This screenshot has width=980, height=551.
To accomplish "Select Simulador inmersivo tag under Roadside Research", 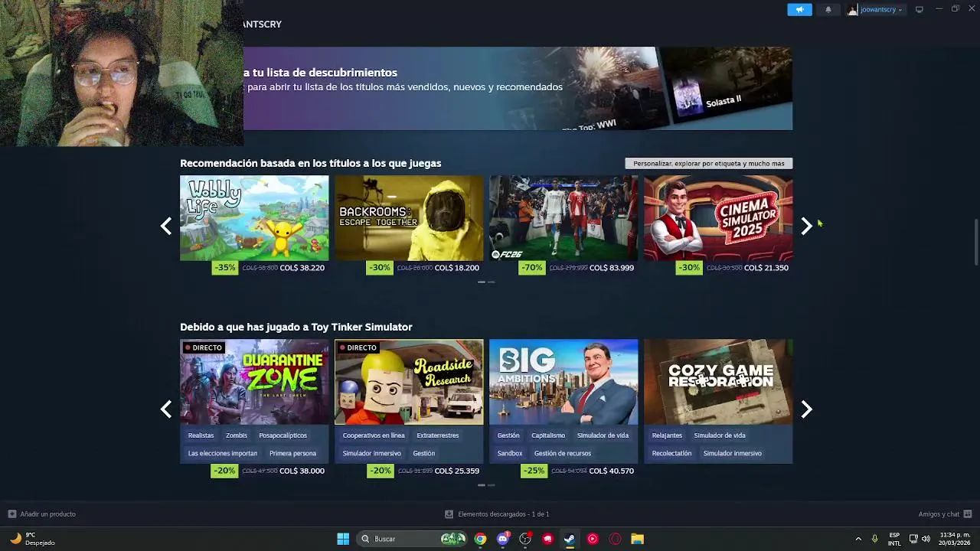I will (x=371, y=453).
